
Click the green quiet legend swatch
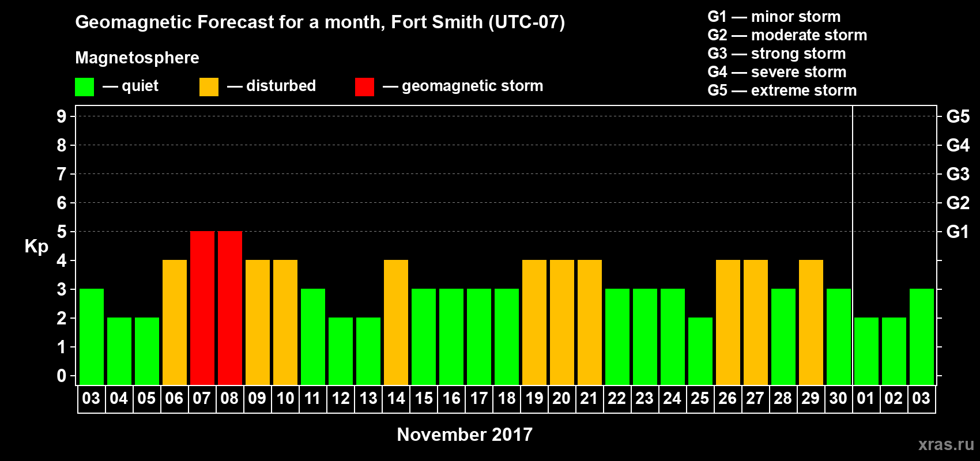pos(84,87)
